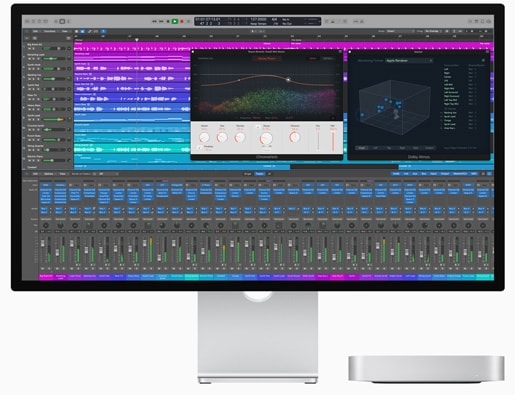The image size is (515, 395).
Task: Toggle the Editors icon in control bar
Action: pyautogui.click(x=68, y=21)
